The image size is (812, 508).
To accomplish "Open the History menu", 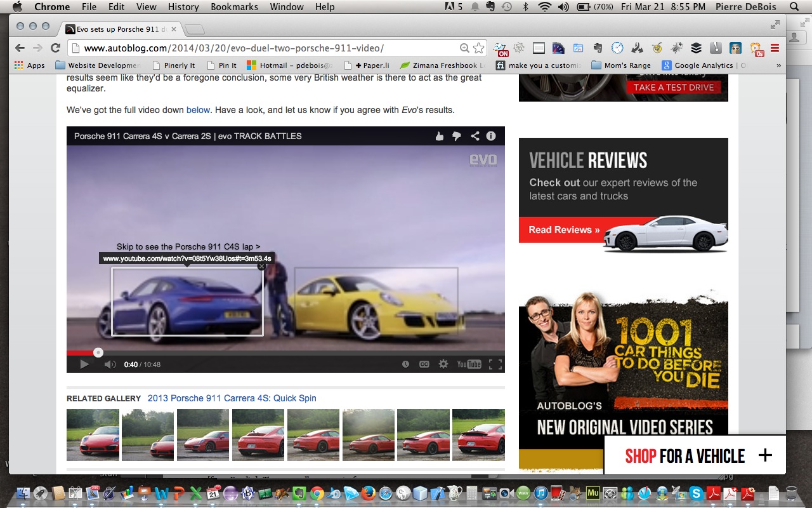I will (183, 7).
